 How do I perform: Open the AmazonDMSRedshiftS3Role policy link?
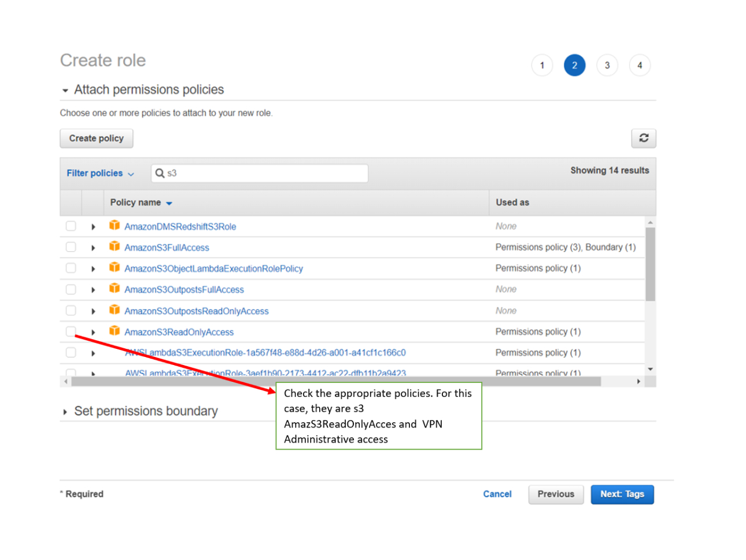pyautogui.click(x=180, y=227)
